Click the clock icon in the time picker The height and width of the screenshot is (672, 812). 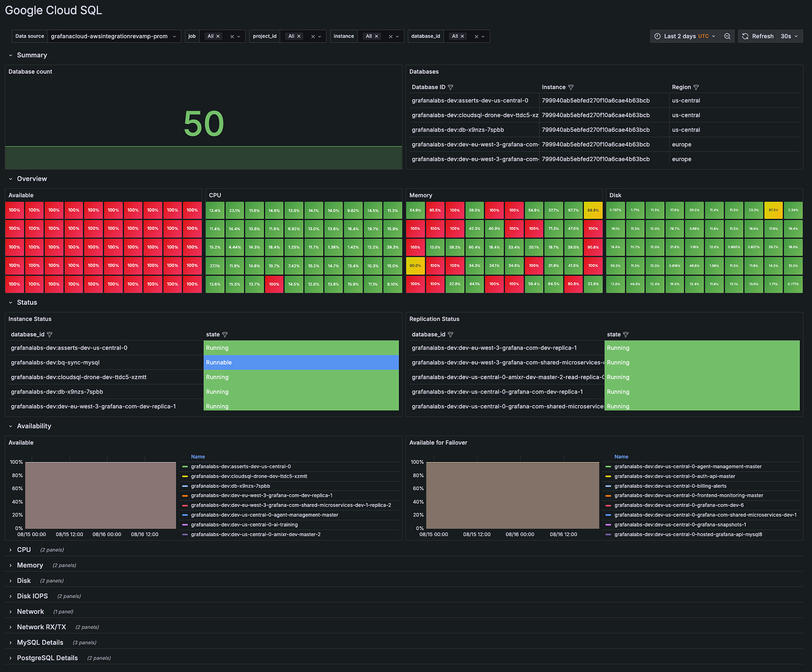pyautogui.click(x=657, y=36)
